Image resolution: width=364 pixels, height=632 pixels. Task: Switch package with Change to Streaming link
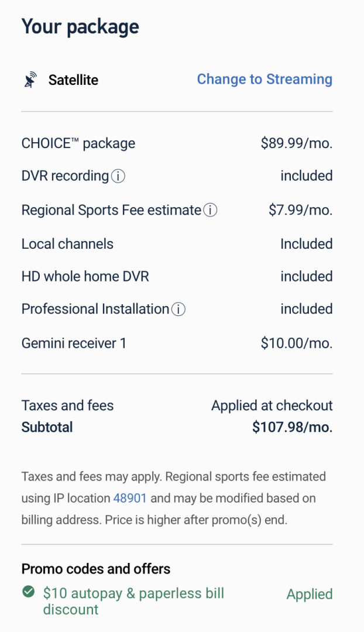tap(265, 80)
